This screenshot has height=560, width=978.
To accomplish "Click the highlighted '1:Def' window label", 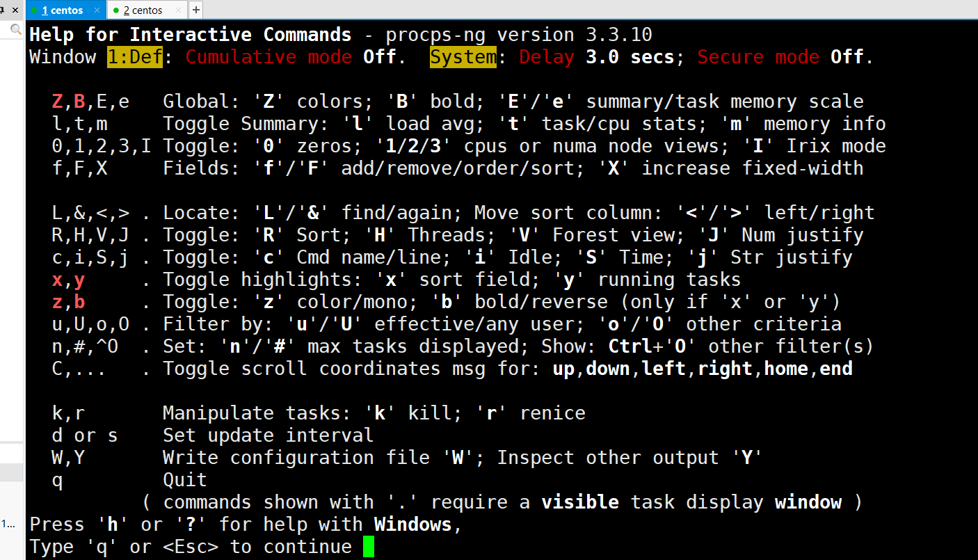I will coord(135,57).
